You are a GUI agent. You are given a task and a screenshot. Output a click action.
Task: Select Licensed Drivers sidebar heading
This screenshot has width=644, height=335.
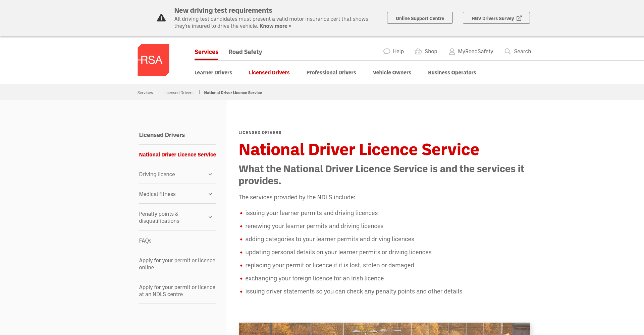(162, 135)
